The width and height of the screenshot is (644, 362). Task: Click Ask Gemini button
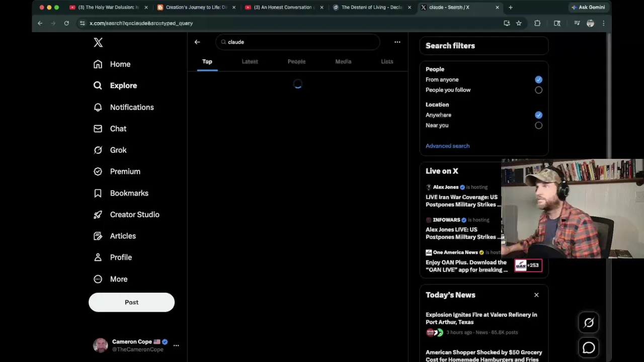pyautogui.click(x=588, y=8)
